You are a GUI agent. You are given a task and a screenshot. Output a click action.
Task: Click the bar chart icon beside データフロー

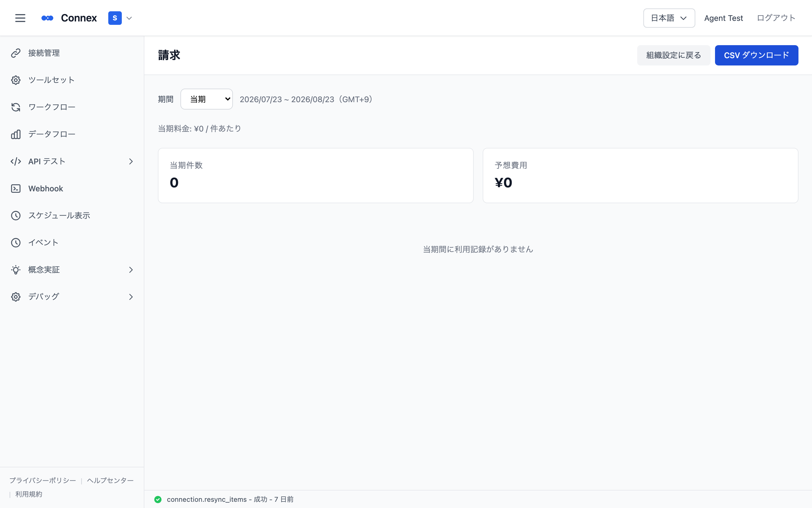point(16,134)
